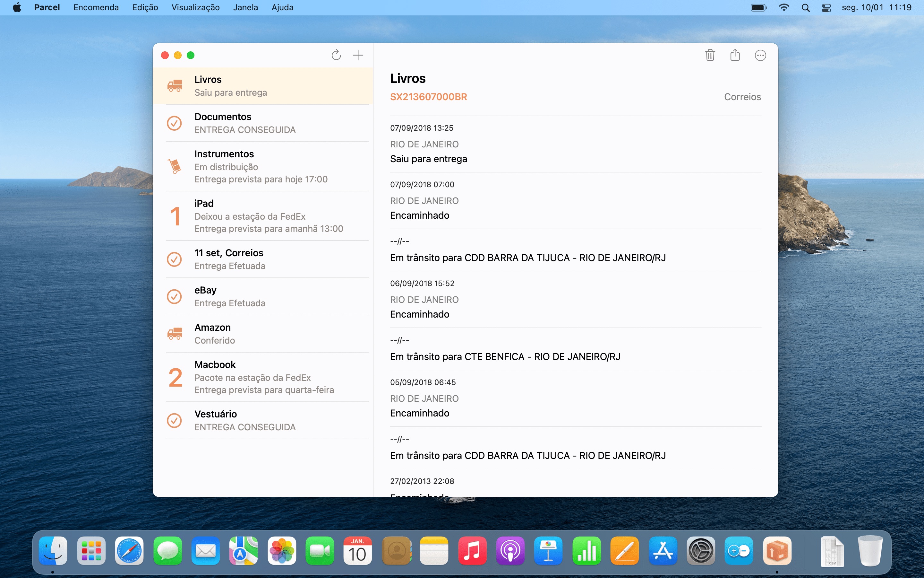Open Keynote from the dock
This screenshot has height=578, width=924.
click(548, 551)
